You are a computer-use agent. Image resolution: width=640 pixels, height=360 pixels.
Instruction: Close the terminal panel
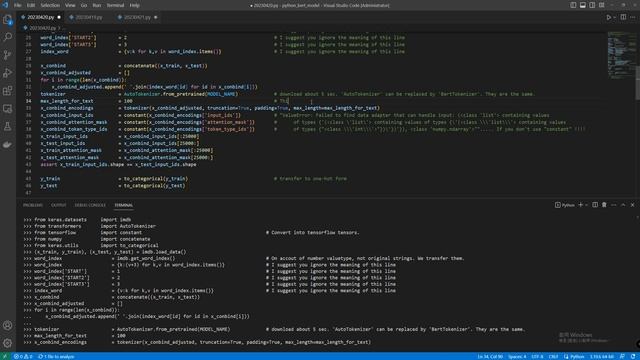click(x=633, y=205)
